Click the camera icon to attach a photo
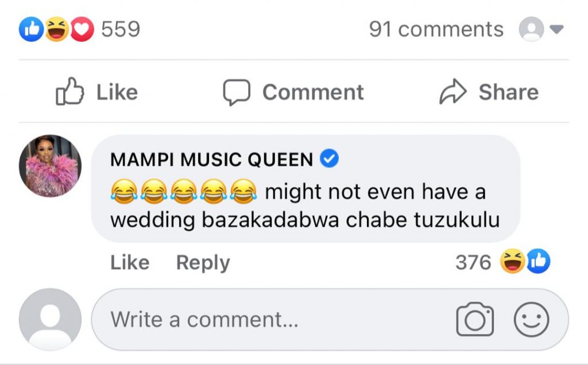Viewport: 588px width, 365px height. coord(475,319)
